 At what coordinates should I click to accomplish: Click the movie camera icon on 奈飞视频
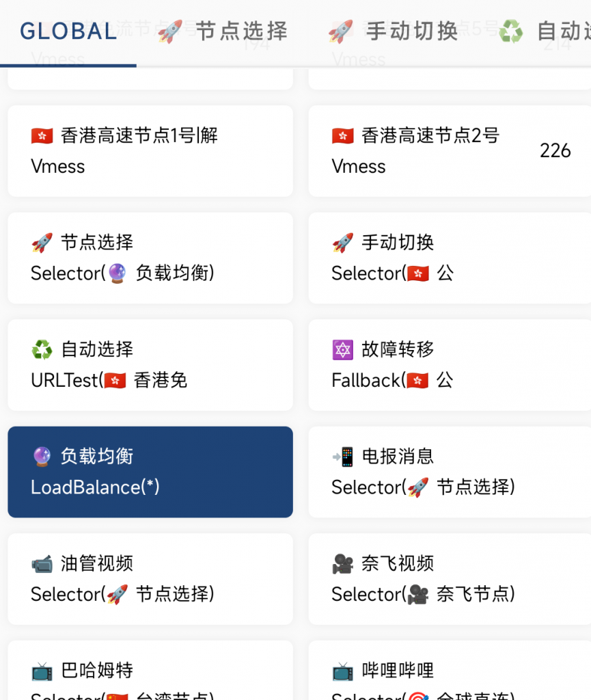[342, 564]
